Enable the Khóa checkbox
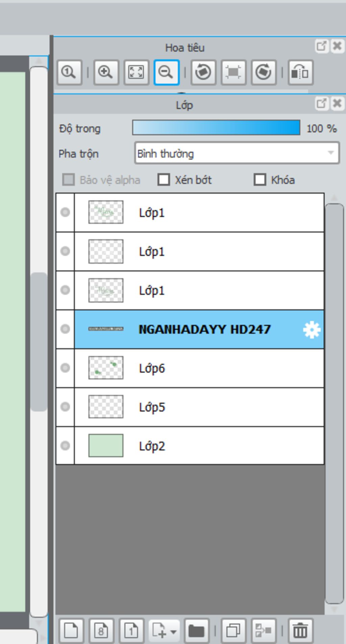The image size is (346, 644). (260, 180)
